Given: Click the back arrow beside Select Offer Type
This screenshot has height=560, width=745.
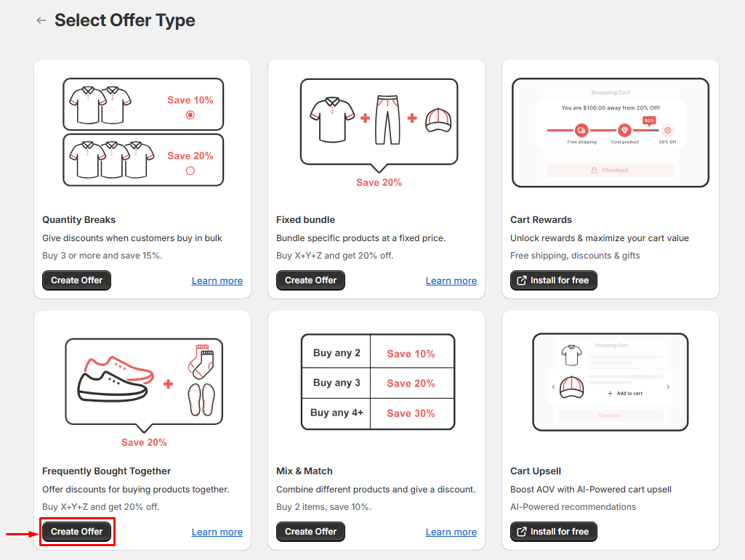Looking at the screenshot, I should pos(41,20).
